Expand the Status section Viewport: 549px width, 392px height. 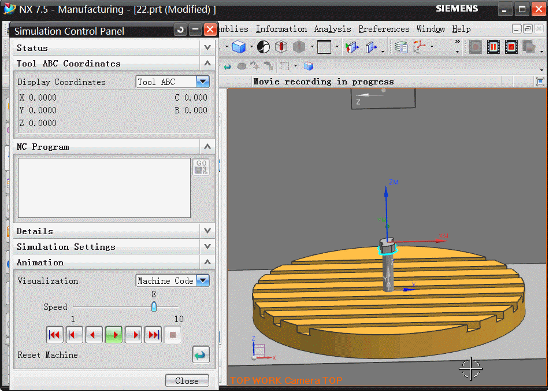(x=207, y=47)
